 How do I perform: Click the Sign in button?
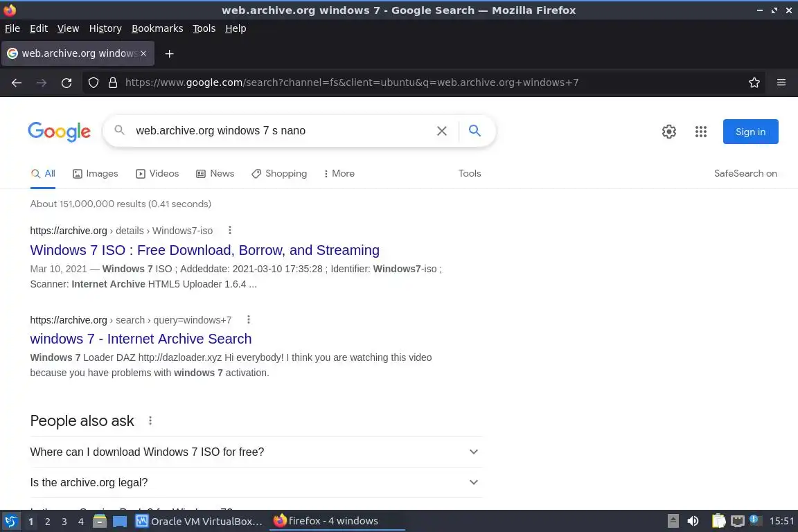coord(750,132)
